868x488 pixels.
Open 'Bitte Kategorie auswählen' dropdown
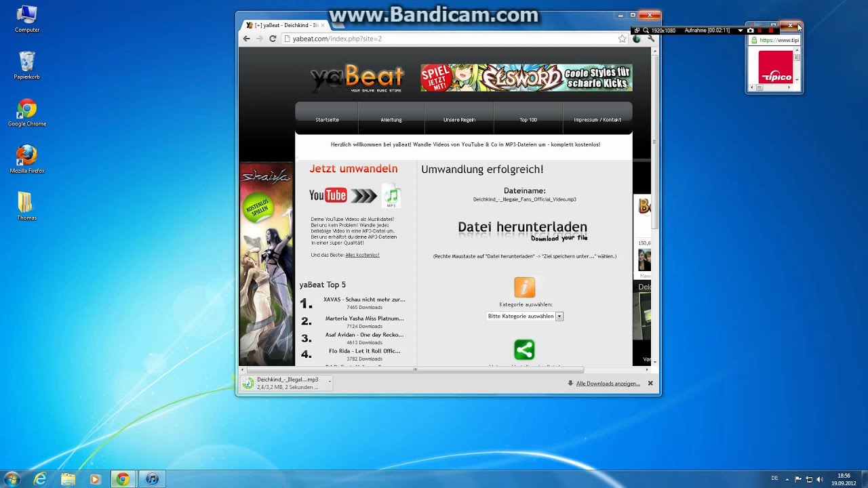point(525,317)
